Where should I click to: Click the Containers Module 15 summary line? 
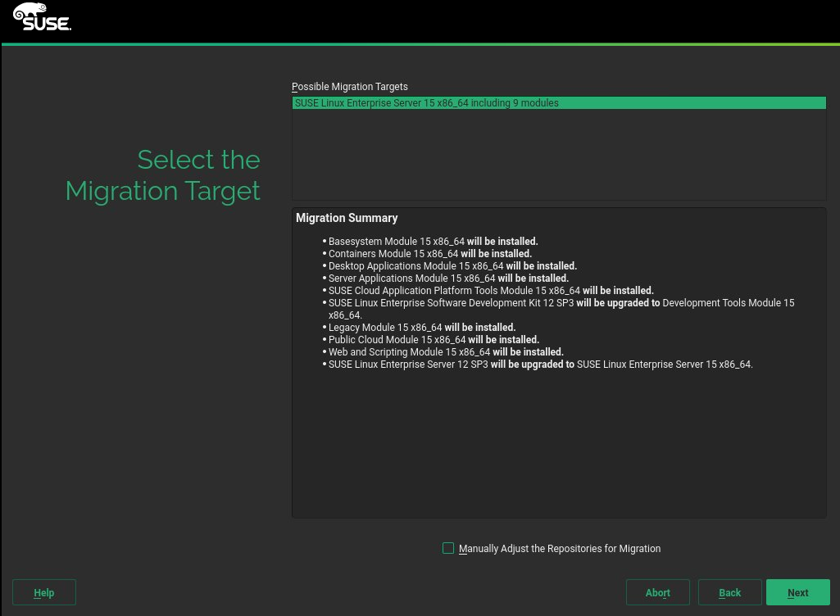tap(429, 254)
